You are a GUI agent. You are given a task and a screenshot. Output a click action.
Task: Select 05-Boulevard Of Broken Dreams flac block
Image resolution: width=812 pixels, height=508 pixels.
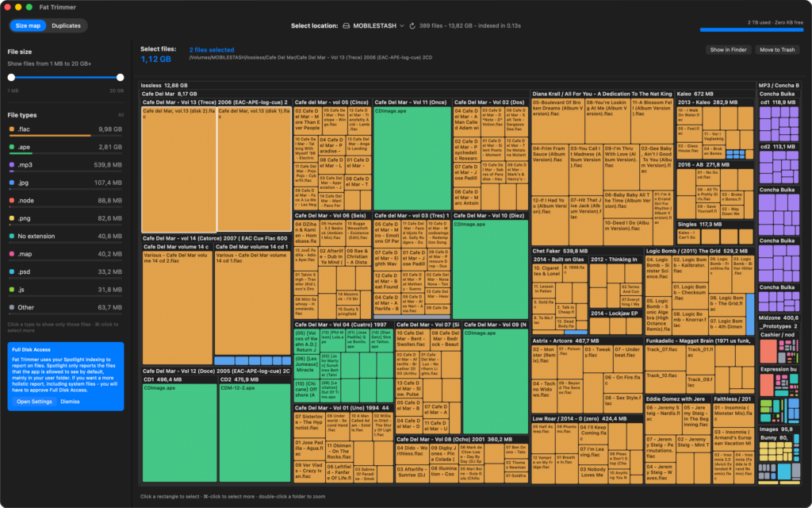pyautogui.click(x=557, y=121)
